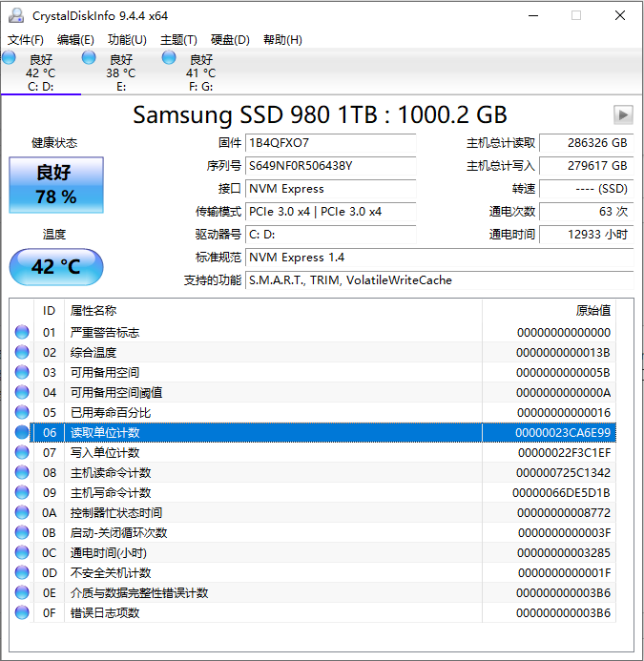Click the 原始值 column header
Viewport: 644px width, 661px height.
tap(549, 311)
